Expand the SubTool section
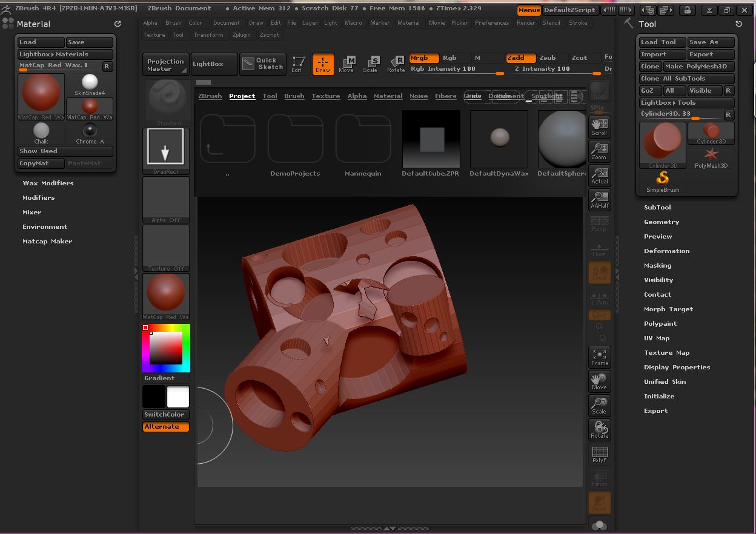This screenshot has width=756, height=534. (x=657, y=207)
